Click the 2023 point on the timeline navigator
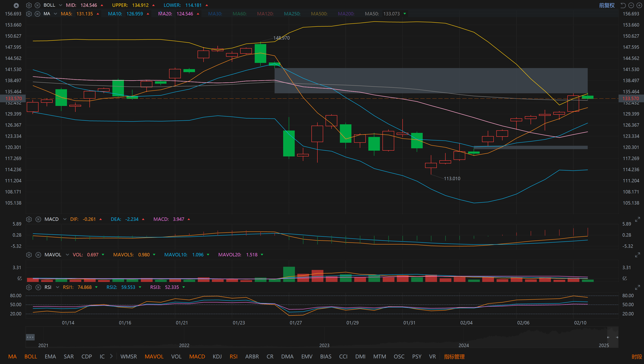The height and width of the screenshot is (364, 644). click(x=324, y=345)
